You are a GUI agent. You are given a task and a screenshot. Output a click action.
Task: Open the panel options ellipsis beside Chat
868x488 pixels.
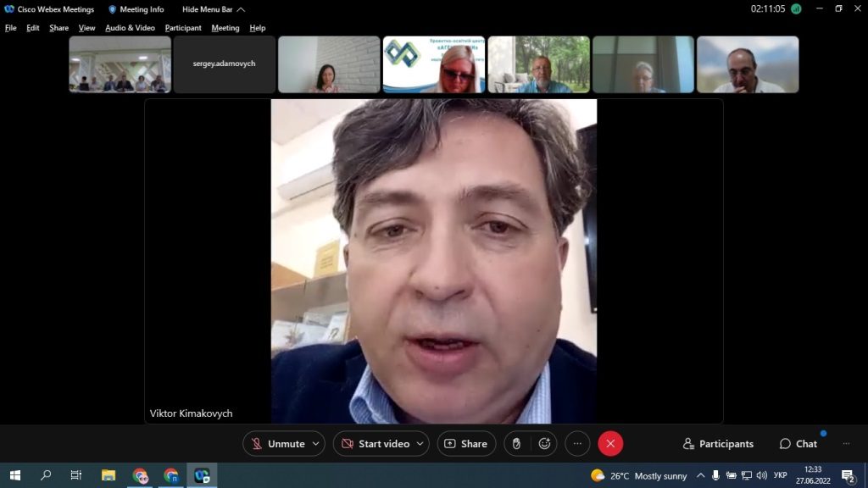(x=845, y=444)
